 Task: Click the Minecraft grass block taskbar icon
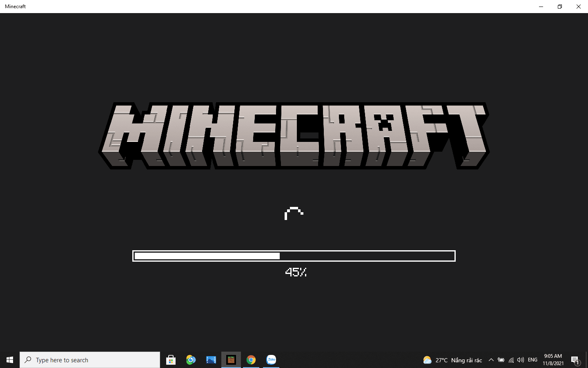(x=231, y=360)
